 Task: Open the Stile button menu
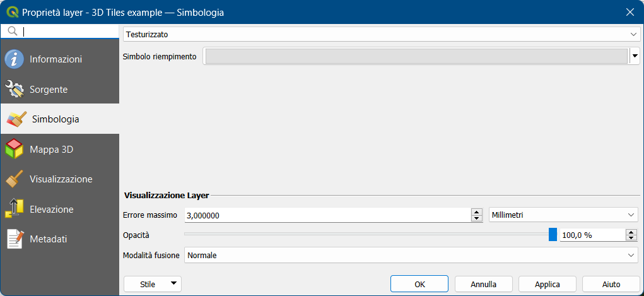(x=153, y=284)
